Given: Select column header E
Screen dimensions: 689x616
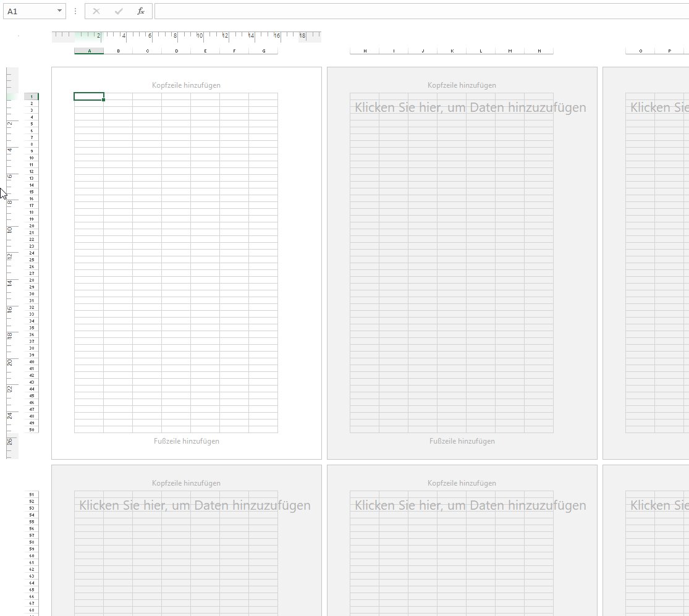Looking at the screenshot, I should tap(205, 51).
